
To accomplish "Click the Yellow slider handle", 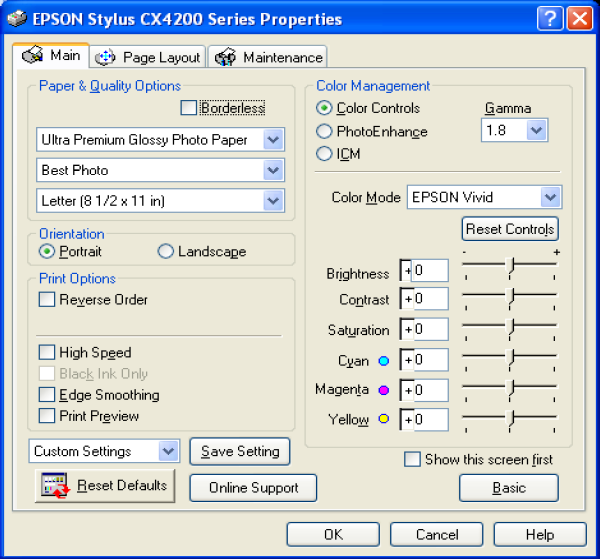I will [x=510, y=418].
